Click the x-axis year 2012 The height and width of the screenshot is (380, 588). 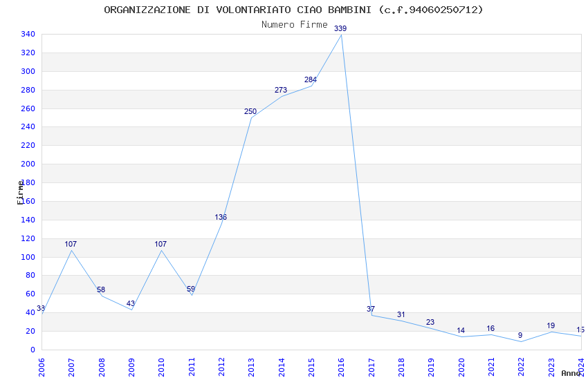coord(221,368)
